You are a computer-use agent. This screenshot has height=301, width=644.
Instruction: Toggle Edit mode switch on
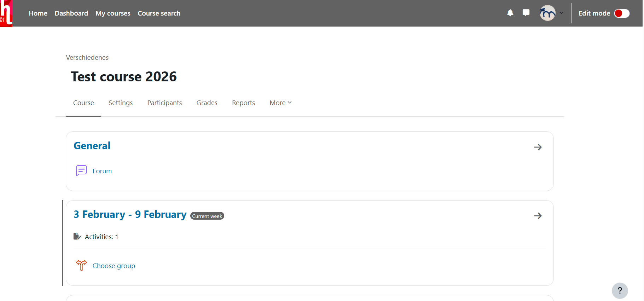point(622,13)
